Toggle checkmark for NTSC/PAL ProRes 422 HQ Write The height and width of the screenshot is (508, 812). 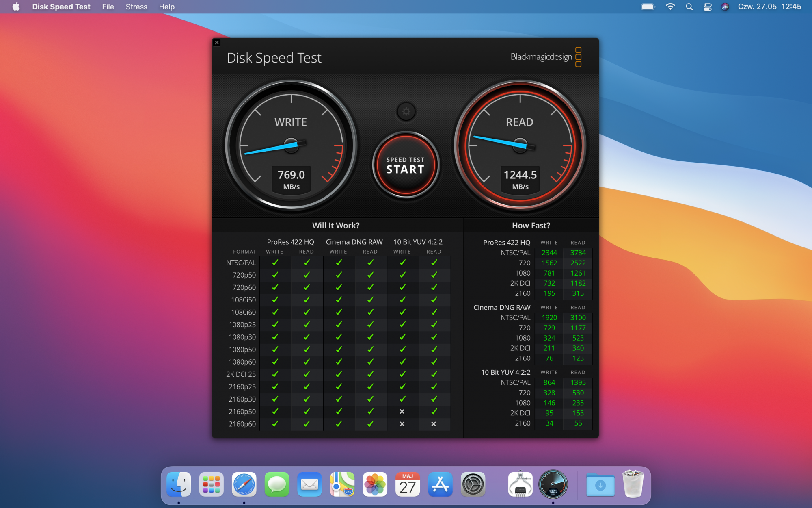(x=274, y=263)
